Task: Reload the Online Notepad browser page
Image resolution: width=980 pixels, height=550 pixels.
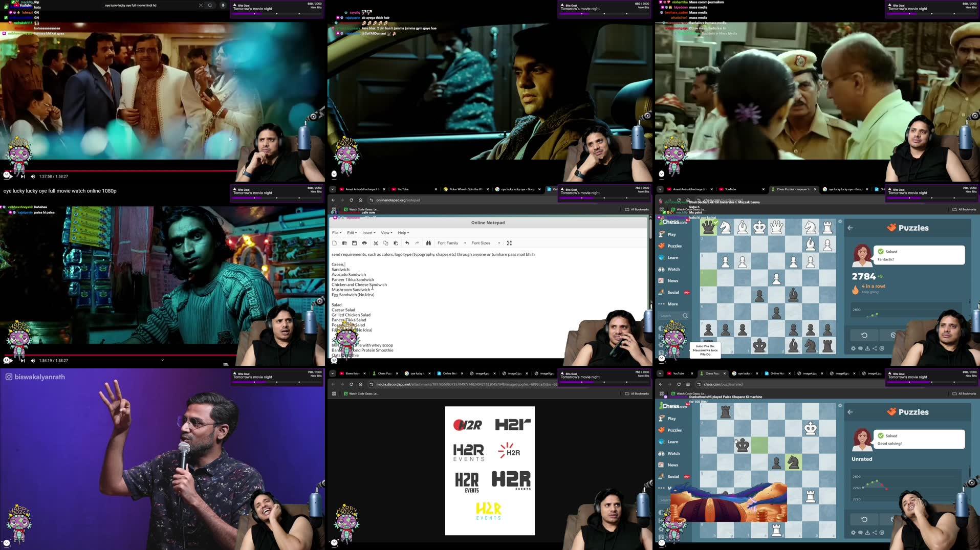Action: tap(351, 200)
